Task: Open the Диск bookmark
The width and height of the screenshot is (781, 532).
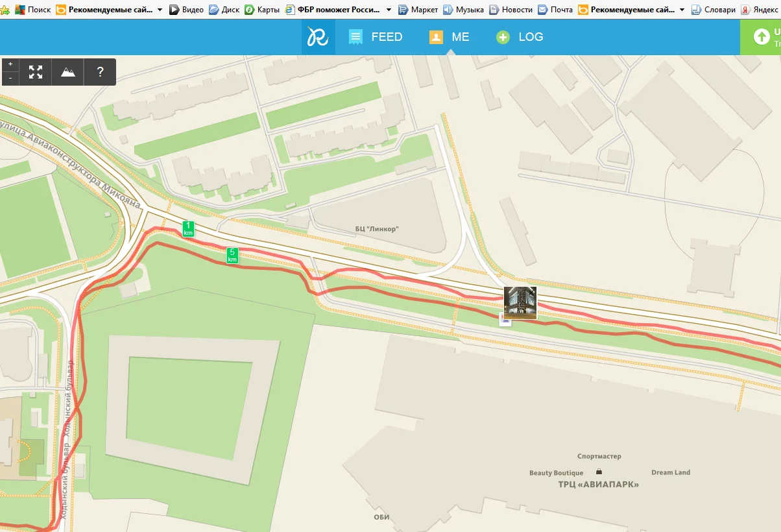Action: click(224, 10)
